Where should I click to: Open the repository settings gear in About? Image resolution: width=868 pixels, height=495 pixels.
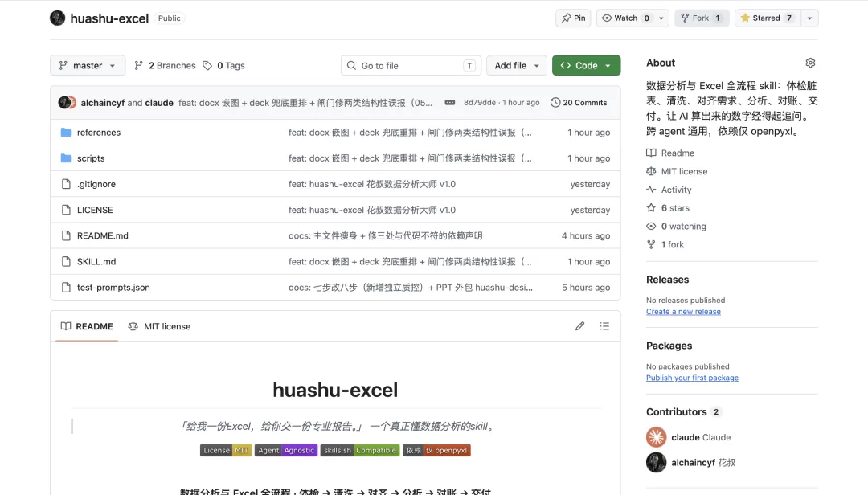tap(810, 63)
